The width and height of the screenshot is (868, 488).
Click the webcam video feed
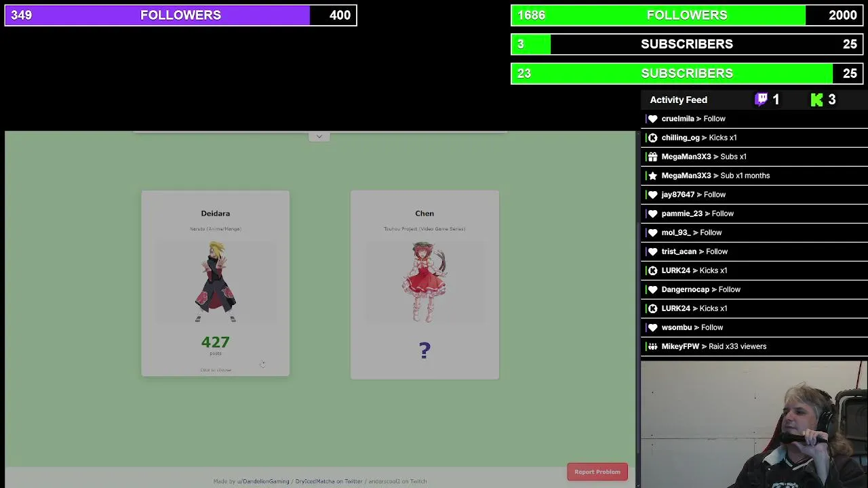coord(753,424)
